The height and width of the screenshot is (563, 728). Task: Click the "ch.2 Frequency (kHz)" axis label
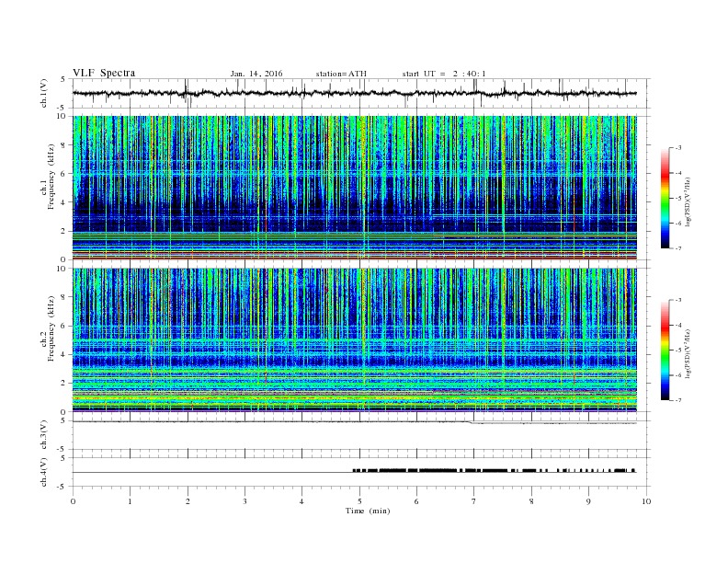48,327
